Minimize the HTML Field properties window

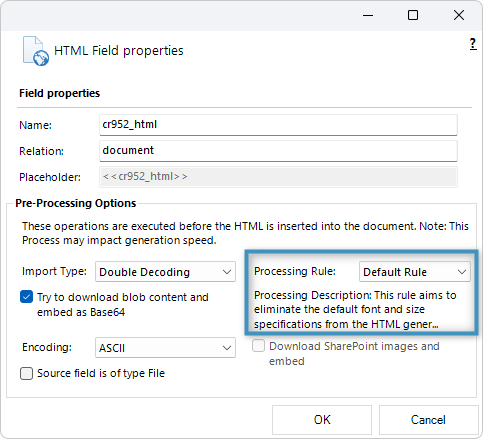tap(368, 15)
